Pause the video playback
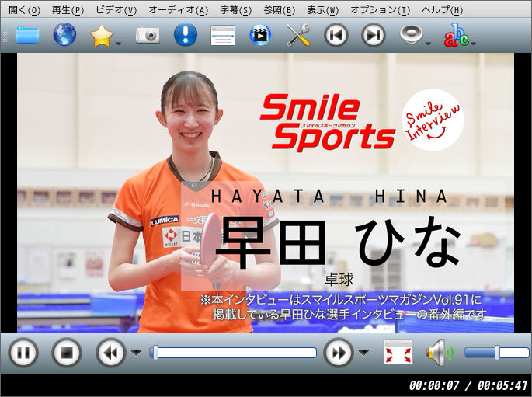Screen dimensions: 532x397 click(x=23, y=353)
